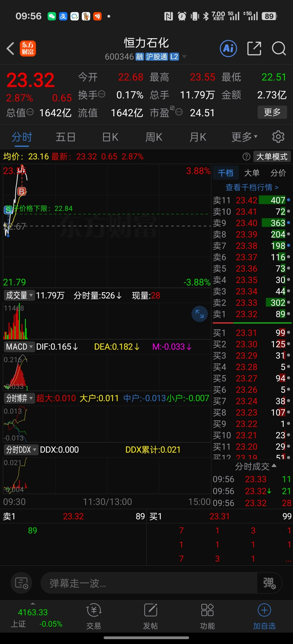Open the AI assistant icon
Screen dimensions: 293x644
(228, 49)
